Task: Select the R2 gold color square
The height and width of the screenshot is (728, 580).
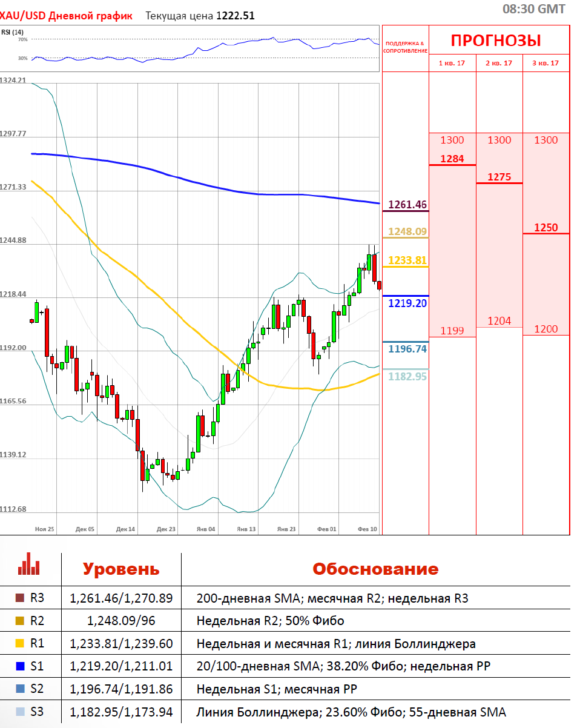Action: pos(19,621)
